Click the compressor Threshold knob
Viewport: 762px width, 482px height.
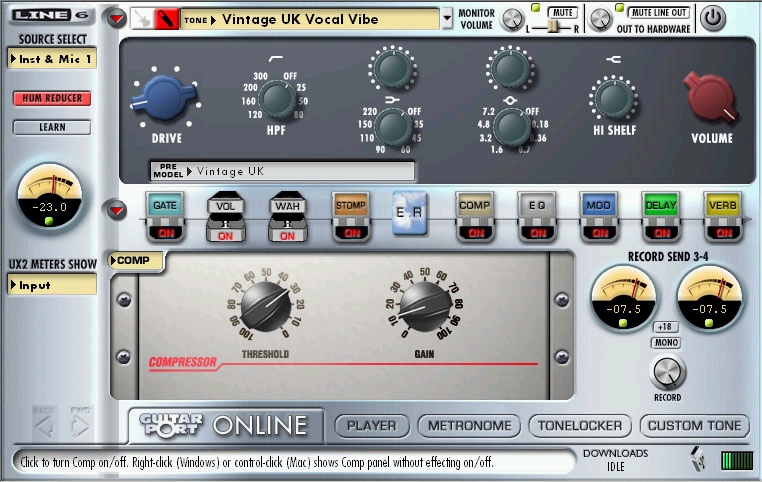[x=265, y=308]
